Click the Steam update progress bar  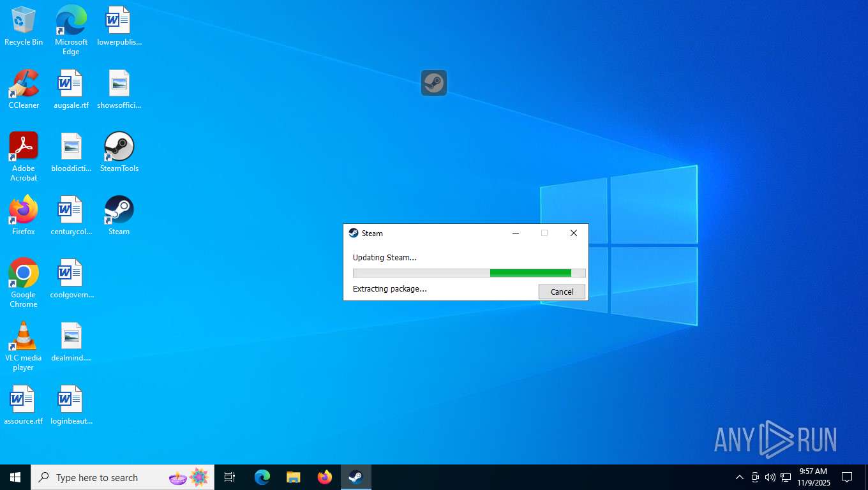point(469,273)
